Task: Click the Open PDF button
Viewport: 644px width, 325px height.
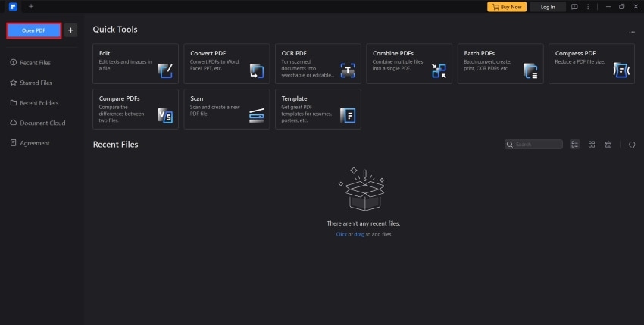Action: pos(33,30)
